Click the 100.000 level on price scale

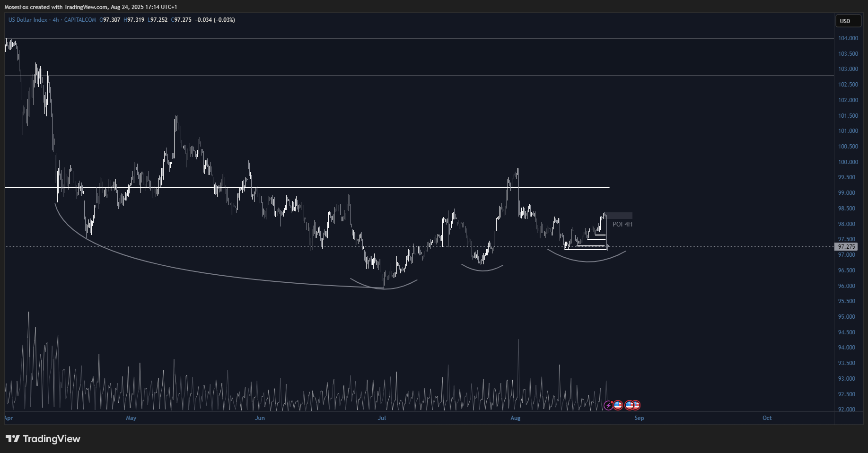(x=848, y=162)
